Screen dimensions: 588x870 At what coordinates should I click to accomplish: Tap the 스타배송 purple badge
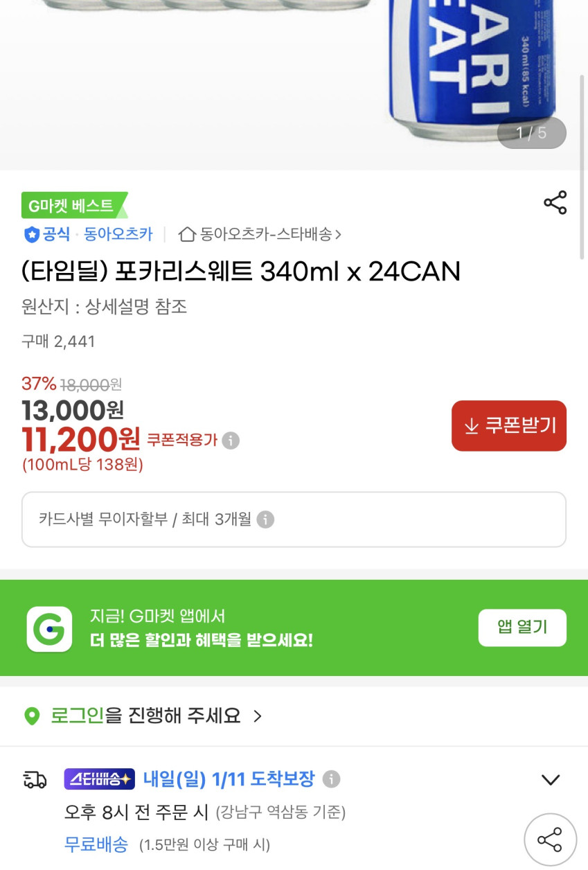(x=99, y=779)
